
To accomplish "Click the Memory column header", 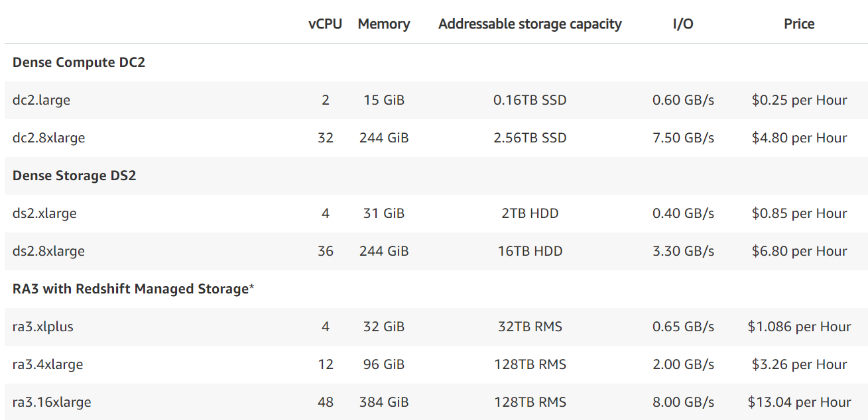I will 384,25.
